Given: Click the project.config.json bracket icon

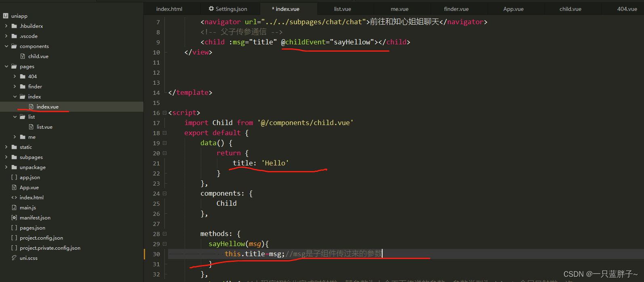Looking at the screenshot, I should point(14,238).
